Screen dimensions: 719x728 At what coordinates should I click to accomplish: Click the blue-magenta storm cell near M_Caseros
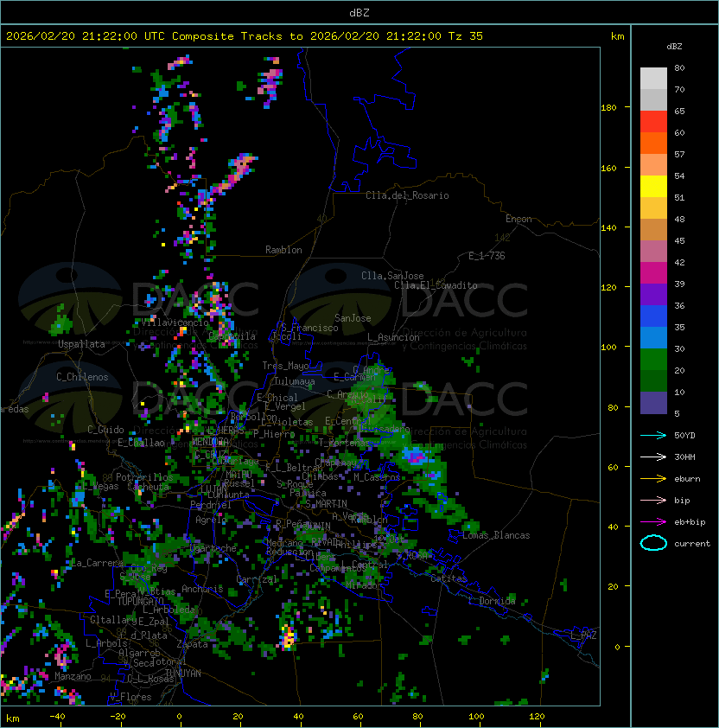coord(417,457)
